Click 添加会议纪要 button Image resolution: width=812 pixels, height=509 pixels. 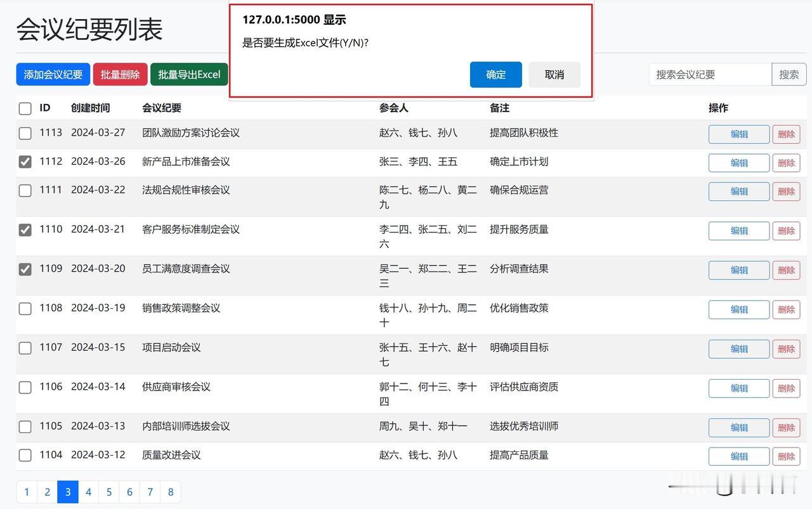click(x=53, y=74)
